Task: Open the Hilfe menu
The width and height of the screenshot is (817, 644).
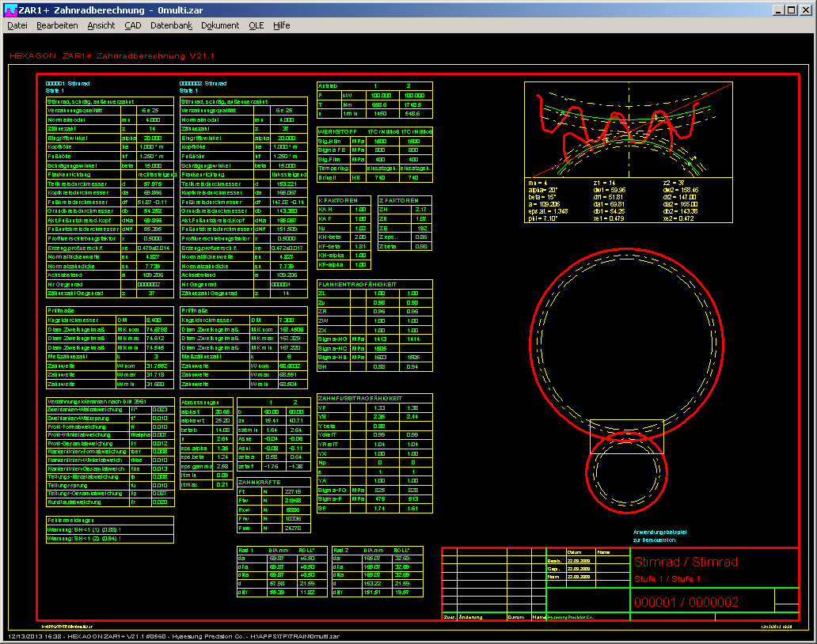Action: point(281,25)
